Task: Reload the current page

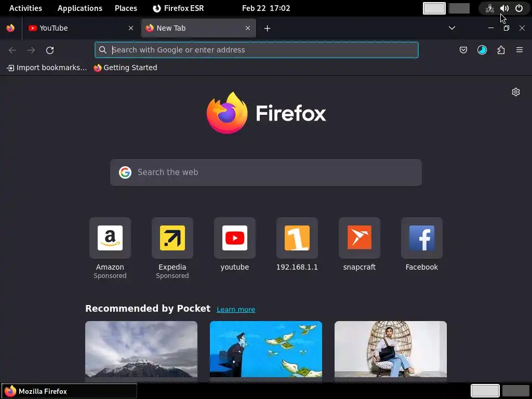Action: point(50,50)
